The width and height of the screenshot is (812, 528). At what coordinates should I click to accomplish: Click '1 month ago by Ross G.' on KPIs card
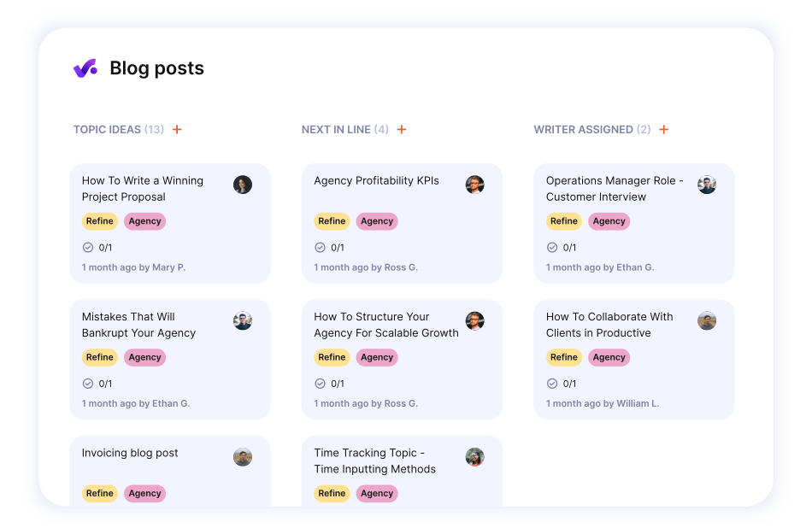[366, 267]
